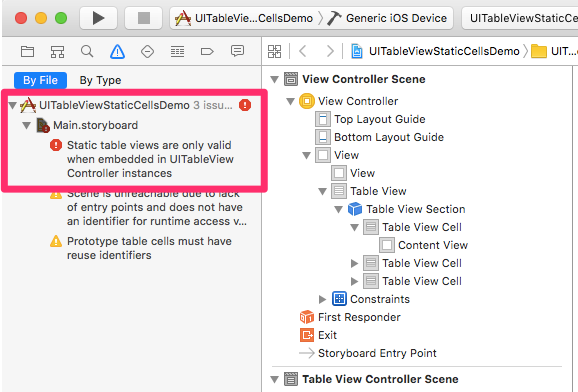Screen dimensions: 578x392
Task: Open the Test navigator diamond icon
Action: [147, 51]
